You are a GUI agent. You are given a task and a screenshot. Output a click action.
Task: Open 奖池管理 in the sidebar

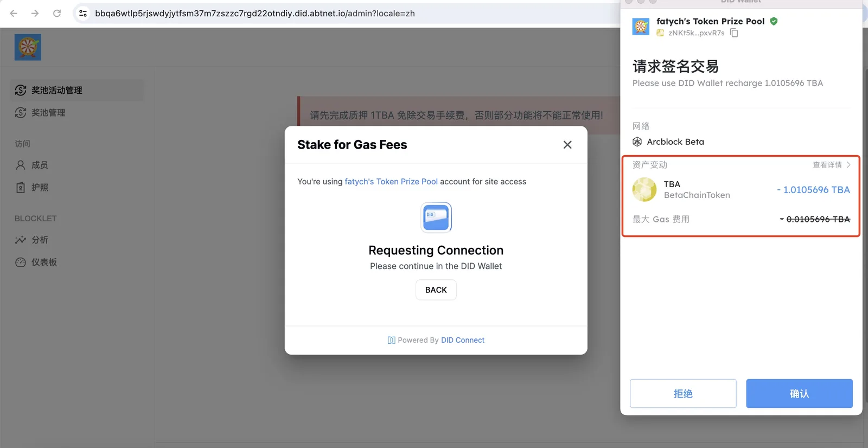pyautogui.click(x=77, y=112)
